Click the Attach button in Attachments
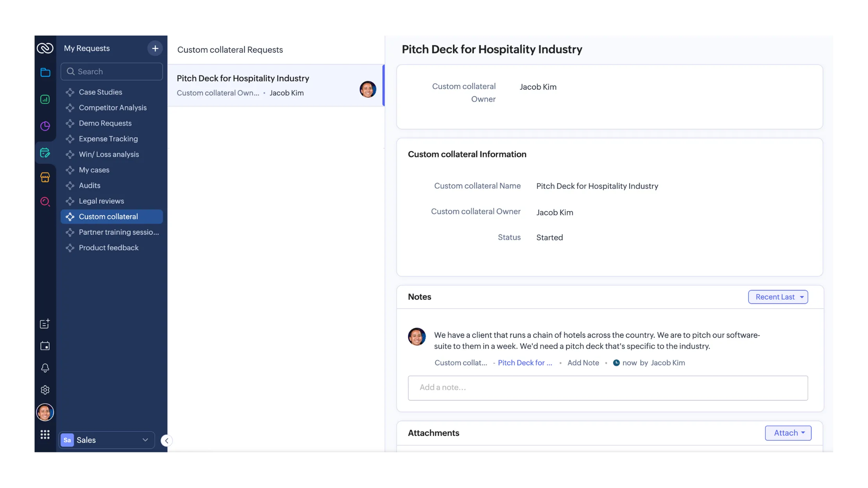This screenshot has width=868, height=488. [x=788, y=432]
